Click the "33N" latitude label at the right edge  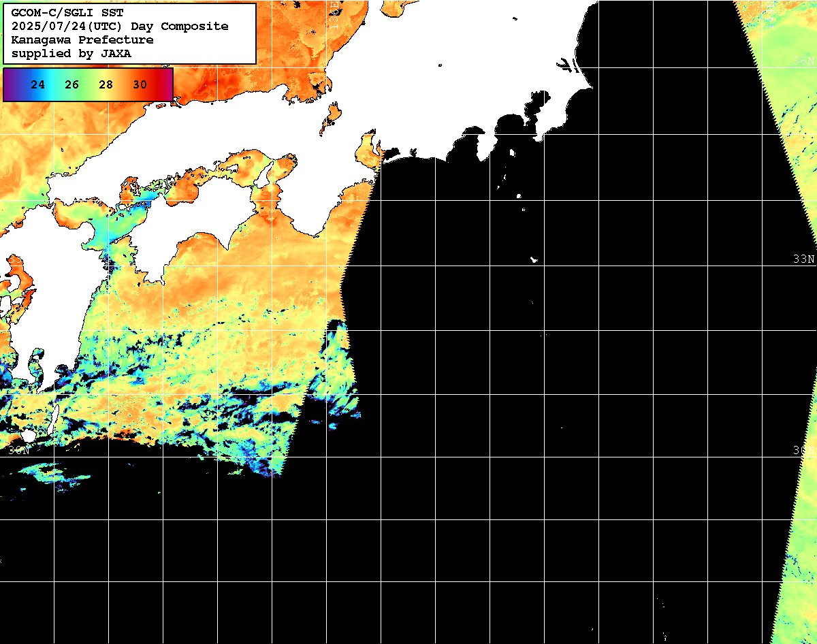tap(804, 259)
